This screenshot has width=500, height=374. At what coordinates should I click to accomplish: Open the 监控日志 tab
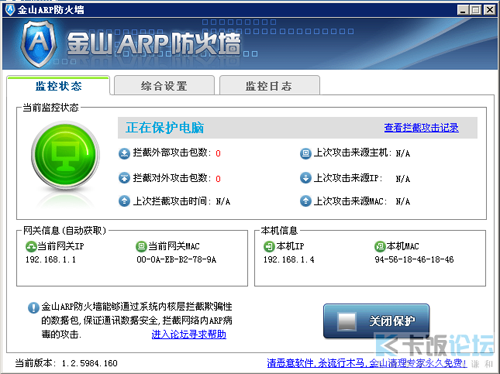click(x=269, y=86)
